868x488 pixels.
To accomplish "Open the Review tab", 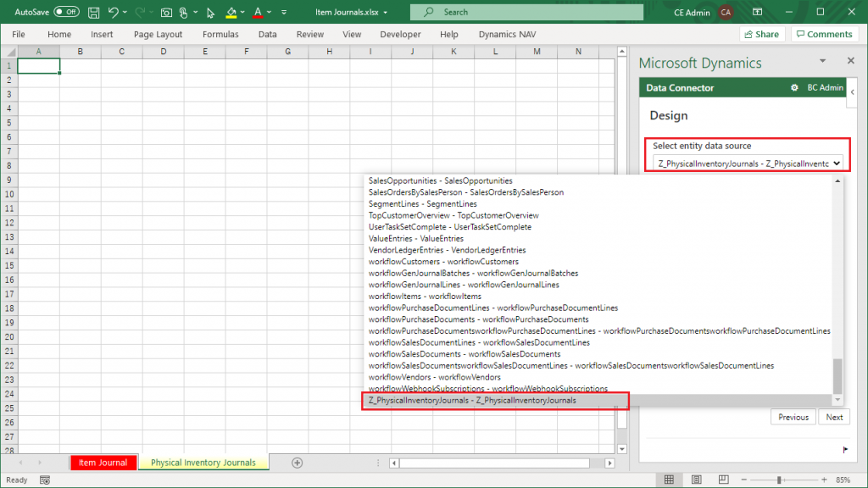I will (310, 34).
